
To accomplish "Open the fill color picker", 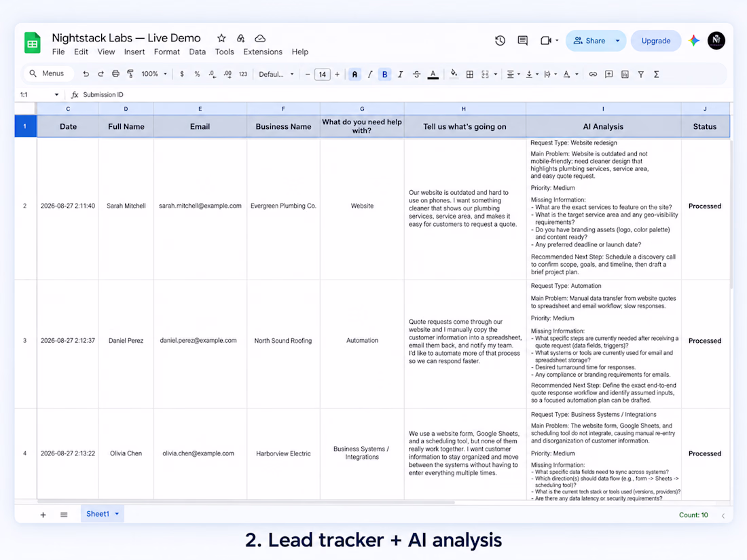I will click(x=454, y=74).
